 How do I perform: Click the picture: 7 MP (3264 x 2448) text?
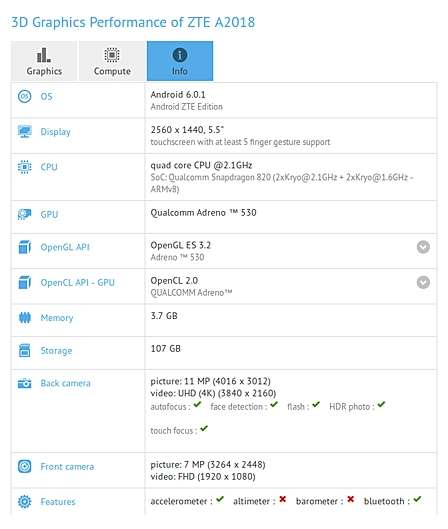208,465
